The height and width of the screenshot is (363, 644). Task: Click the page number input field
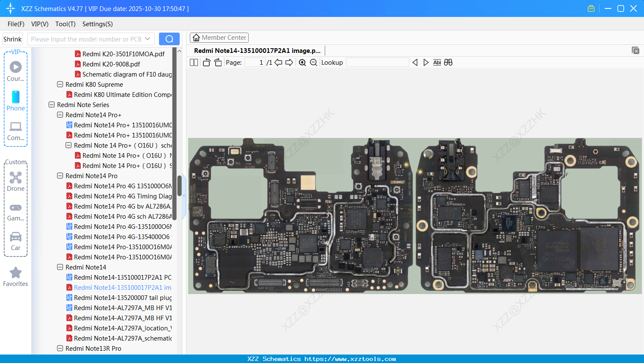click(x=254, y=62)
